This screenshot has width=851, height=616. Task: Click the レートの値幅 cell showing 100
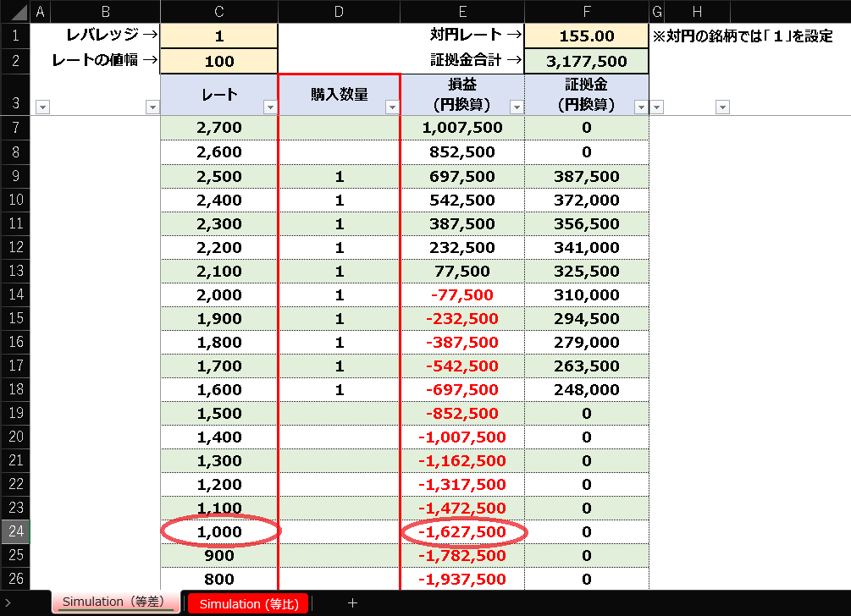[x=219, y=61]
